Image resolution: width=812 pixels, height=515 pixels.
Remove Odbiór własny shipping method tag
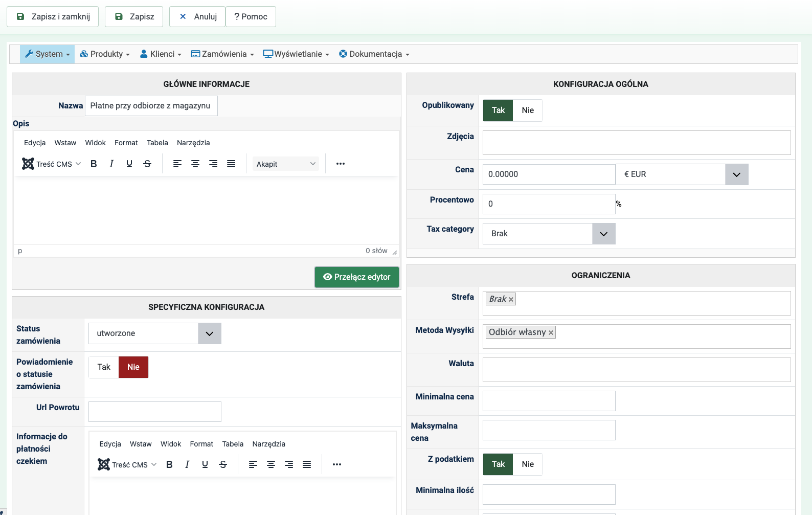pos(551,333)
